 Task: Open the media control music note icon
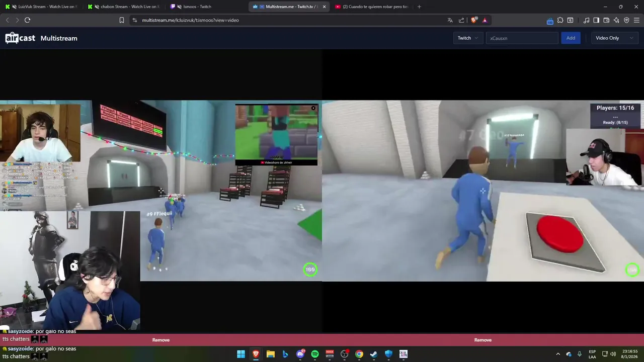[x=586, y=20]
